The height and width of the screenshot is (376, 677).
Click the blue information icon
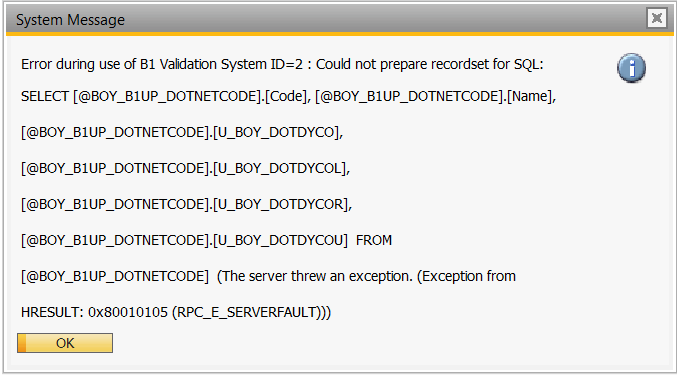631,68
